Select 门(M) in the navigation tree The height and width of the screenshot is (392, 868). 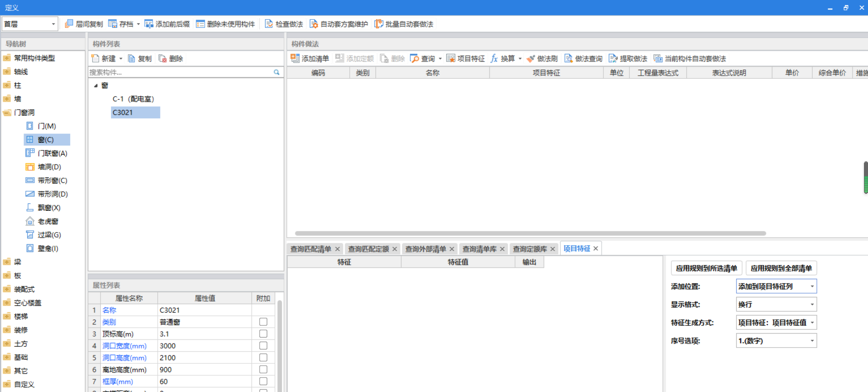[47, 126]
